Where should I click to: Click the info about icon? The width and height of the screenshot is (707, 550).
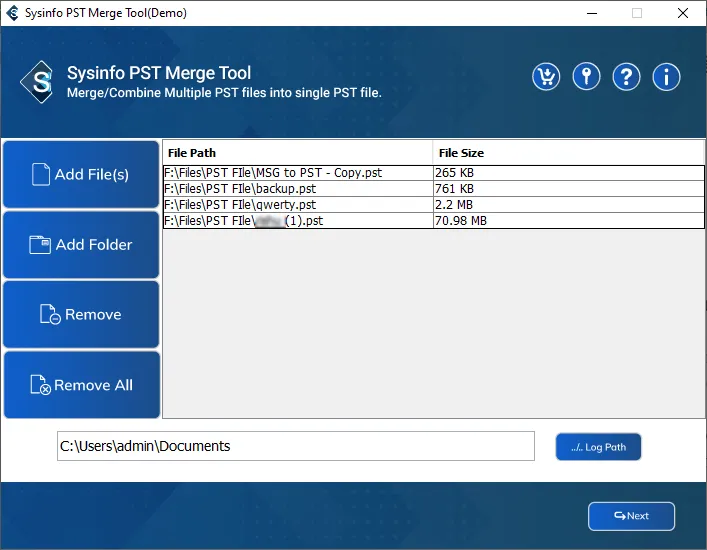pos(666,77)
